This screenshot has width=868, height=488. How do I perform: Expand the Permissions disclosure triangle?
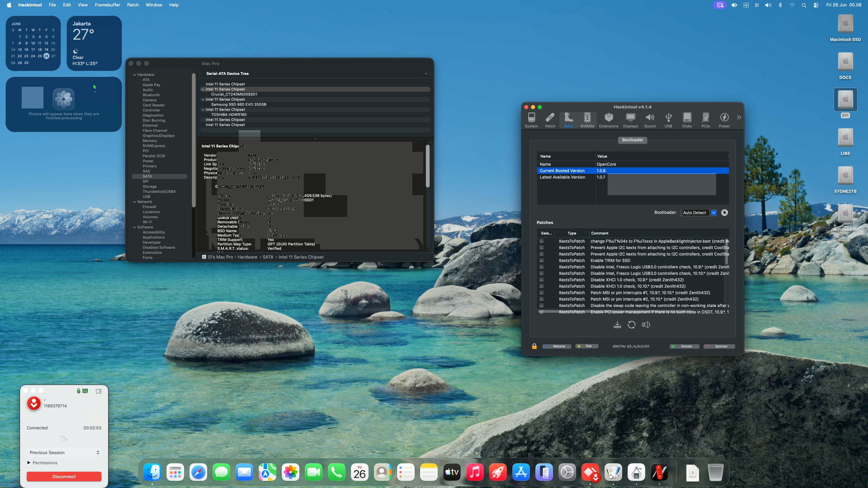pos(29,463)
